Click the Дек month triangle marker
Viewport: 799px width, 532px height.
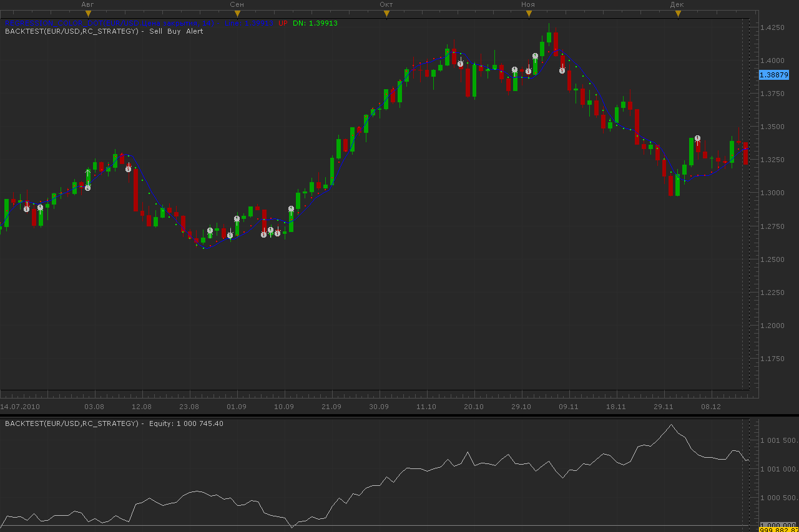pyautogui.click(x=678, y=14)
